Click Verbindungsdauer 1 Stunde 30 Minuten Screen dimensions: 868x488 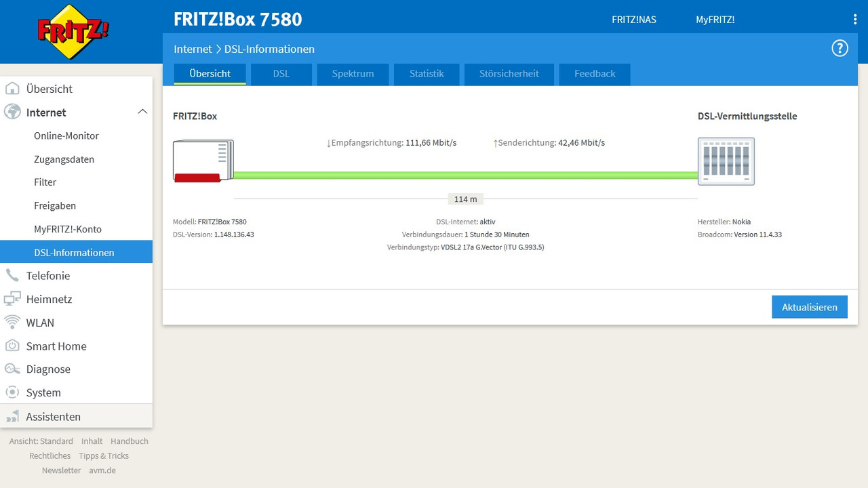465,235
